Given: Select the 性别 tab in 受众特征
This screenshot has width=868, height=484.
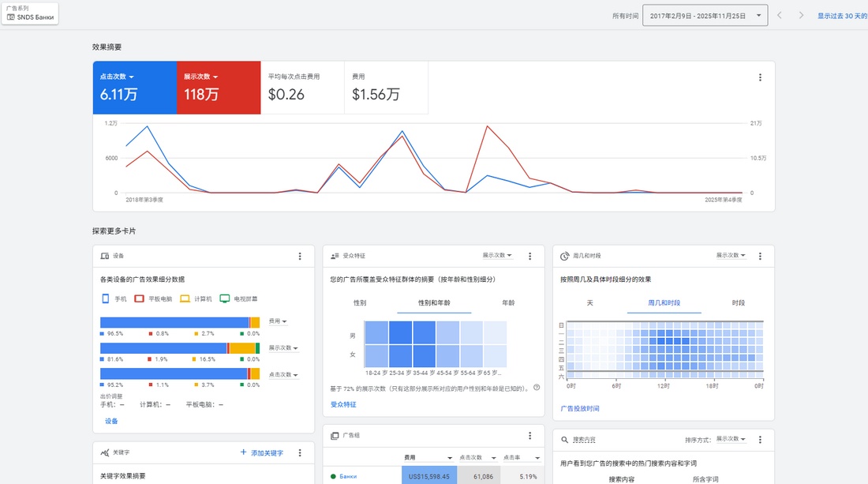Looking at the screenshot, I should tap(360, 302).
